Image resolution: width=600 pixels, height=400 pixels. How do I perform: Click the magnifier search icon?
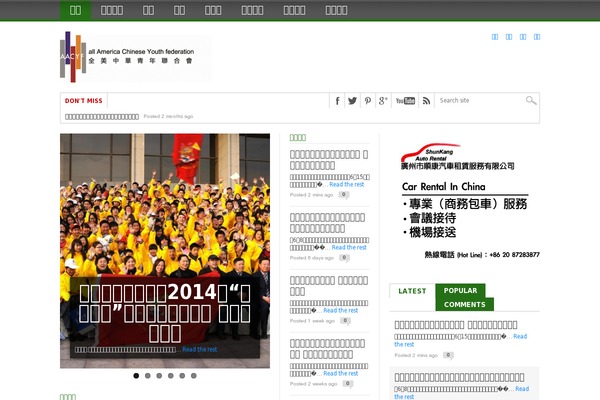531,101
